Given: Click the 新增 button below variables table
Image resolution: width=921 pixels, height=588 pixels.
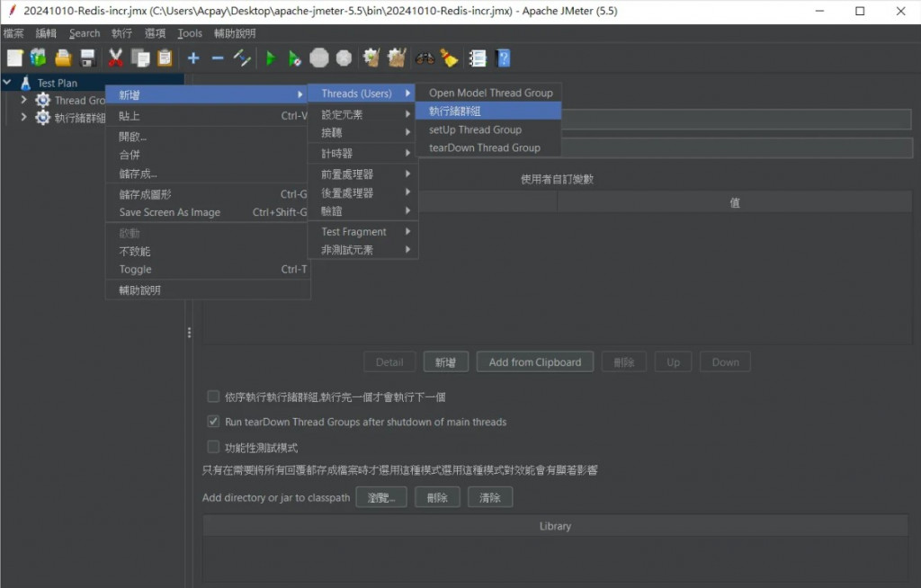Looking at the screenshot, I should tap(446, 361).
